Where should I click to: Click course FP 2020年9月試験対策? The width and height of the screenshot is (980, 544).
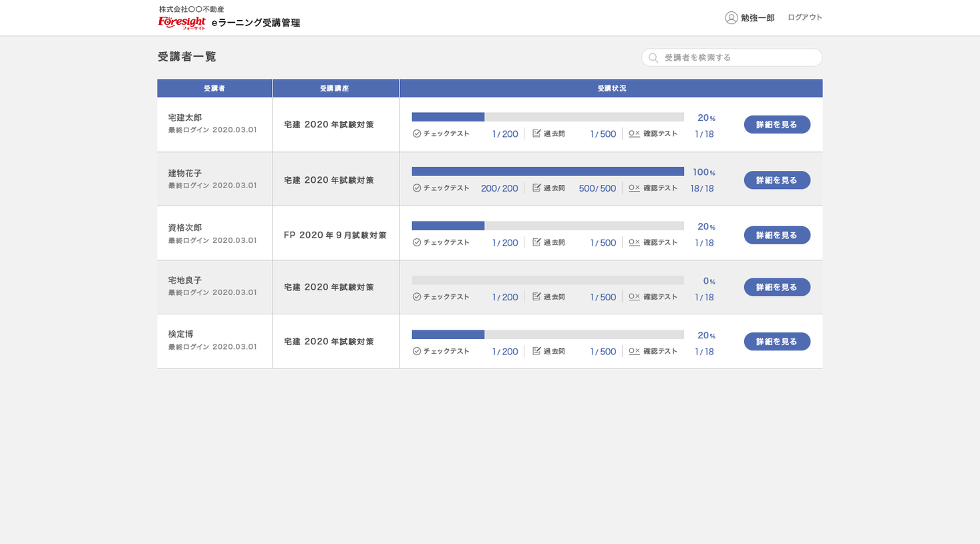pos(335,235)
